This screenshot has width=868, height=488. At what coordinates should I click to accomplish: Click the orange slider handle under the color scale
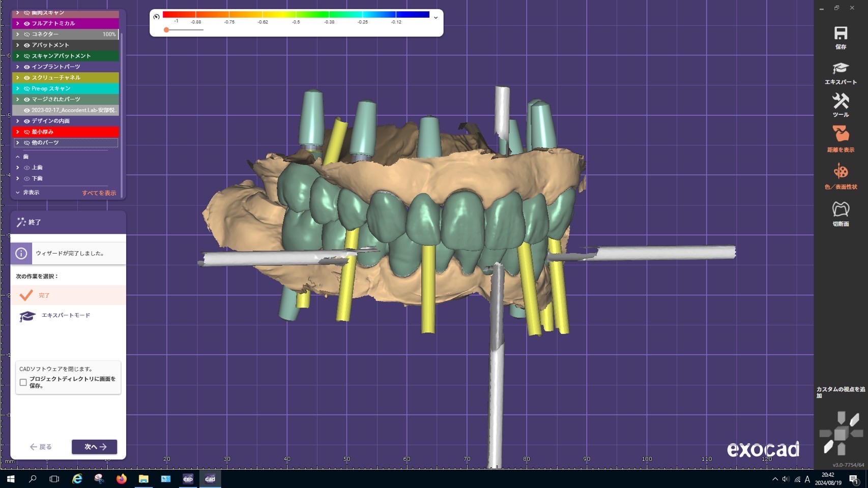(166, 30)
